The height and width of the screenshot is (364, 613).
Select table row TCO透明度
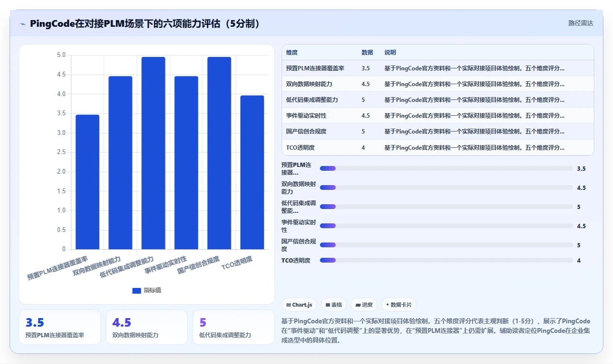tap(438, 147)
